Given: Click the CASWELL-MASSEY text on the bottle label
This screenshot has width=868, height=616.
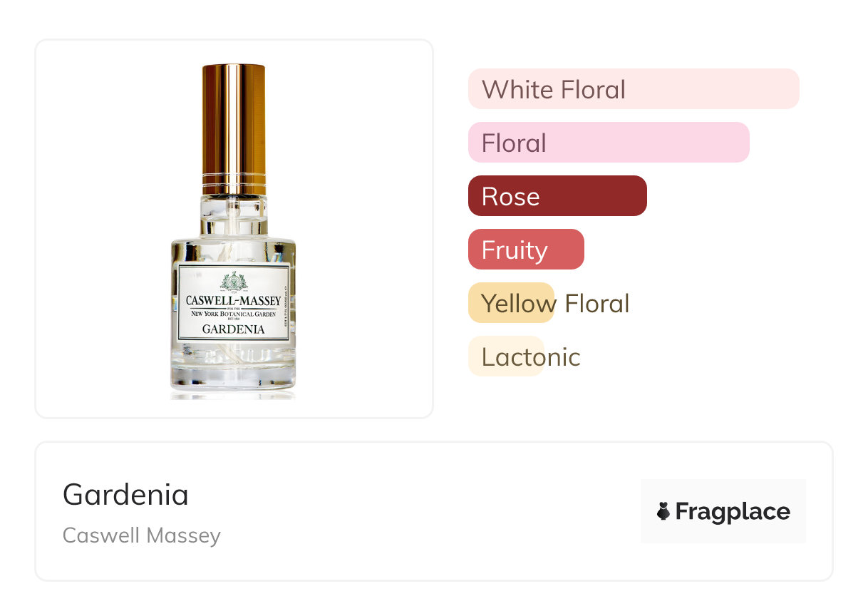Looking at the screenshot, I should [x=234, y=300].
